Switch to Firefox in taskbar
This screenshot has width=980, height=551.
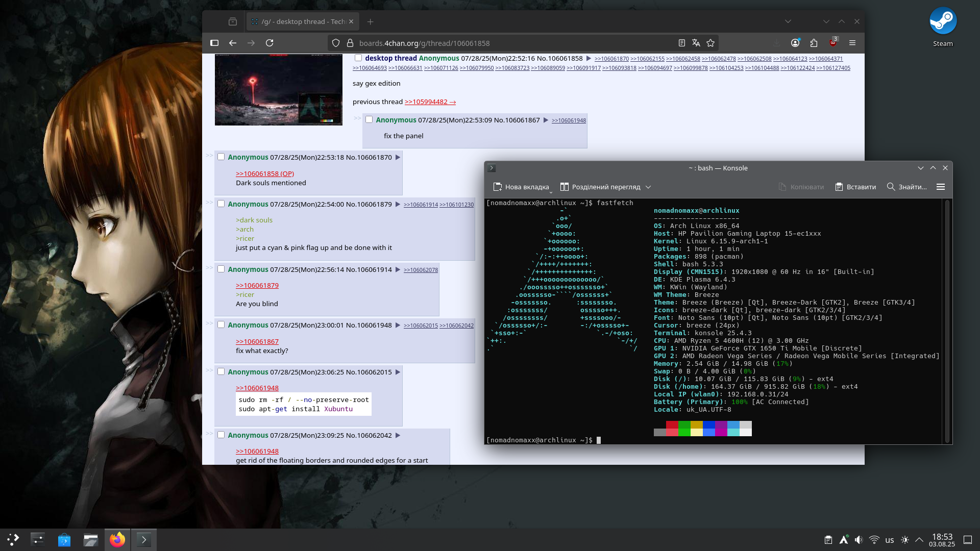[117, 539]
